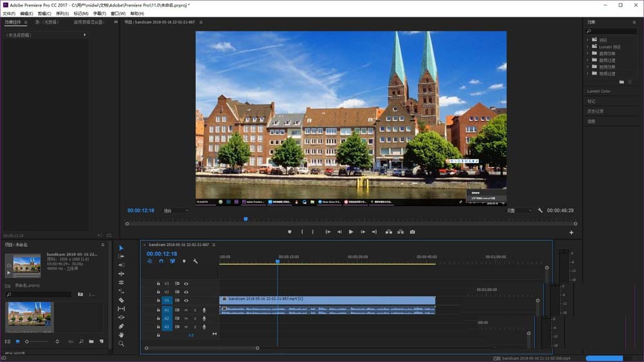This screenshot has width=644, height=362.
Task: Hide the V1 track with eye icon
Action: (186, 301)
